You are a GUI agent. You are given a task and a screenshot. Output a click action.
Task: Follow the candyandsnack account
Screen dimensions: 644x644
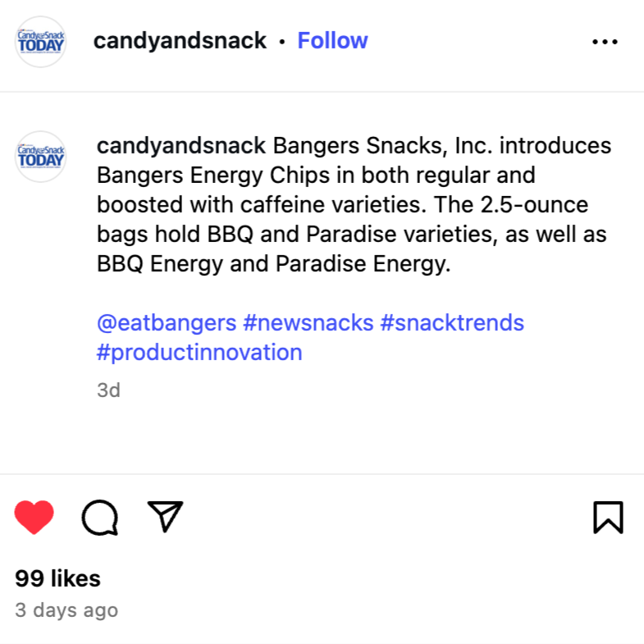(333, 40)
